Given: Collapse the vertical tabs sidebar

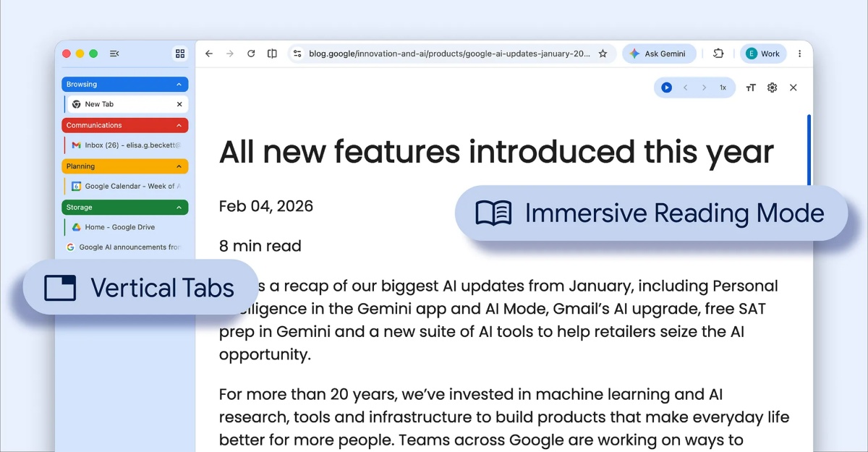Looking at the screenshot, I should [114, 53].
